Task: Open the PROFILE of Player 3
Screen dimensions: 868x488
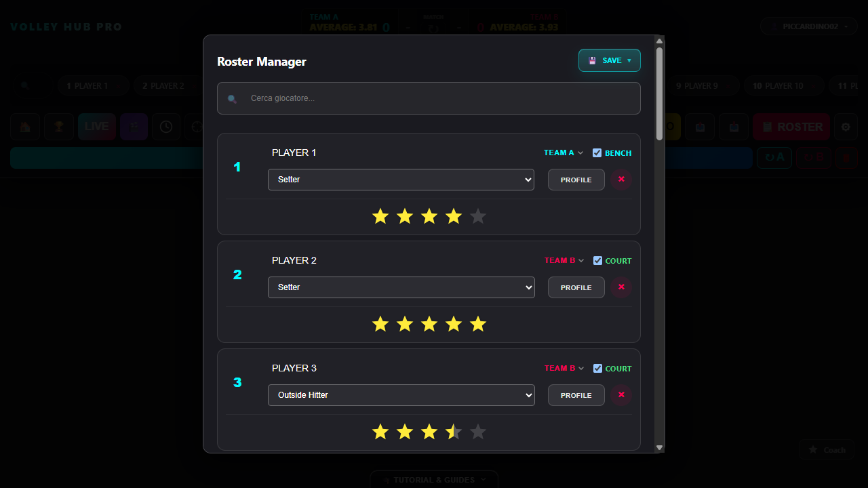Action: tap(576, 395)
